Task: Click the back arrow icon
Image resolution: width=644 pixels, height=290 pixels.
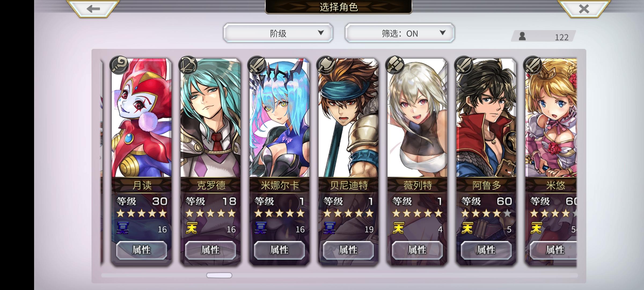Action: click(93, 9)
